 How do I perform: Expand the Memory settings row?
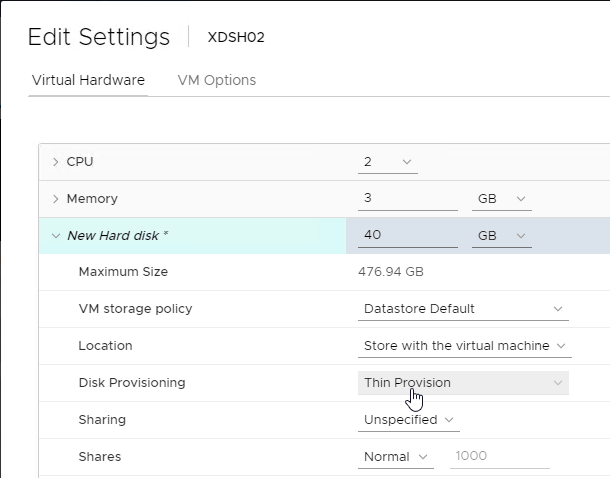[x=56, y=199]
